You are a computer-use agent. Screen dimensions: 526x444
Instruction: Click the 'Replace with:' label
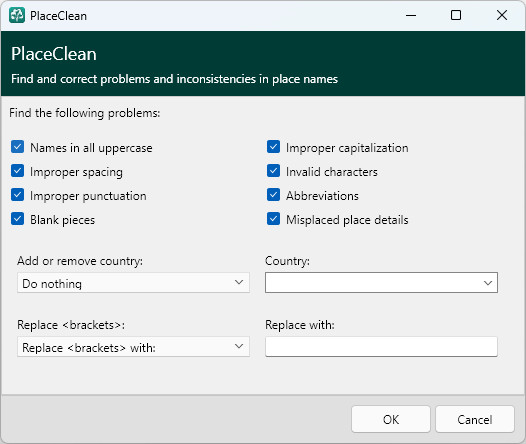[x=300, y=325]
